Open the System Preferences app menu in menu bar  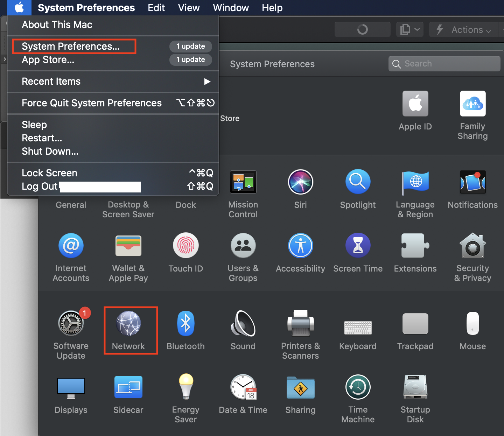(x=86, y=8)
